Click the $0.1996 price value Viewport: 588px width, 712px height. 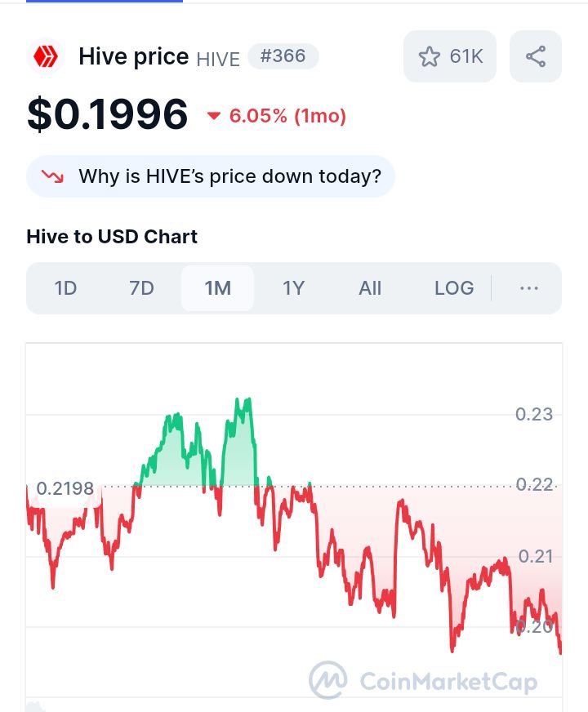[107, 114]
